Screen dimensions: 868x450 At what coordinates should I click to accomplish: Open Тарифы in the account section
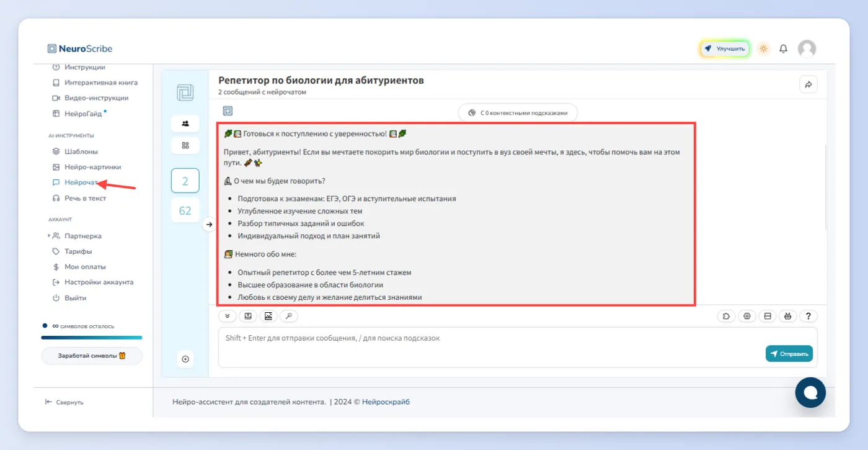pos(73,251)
